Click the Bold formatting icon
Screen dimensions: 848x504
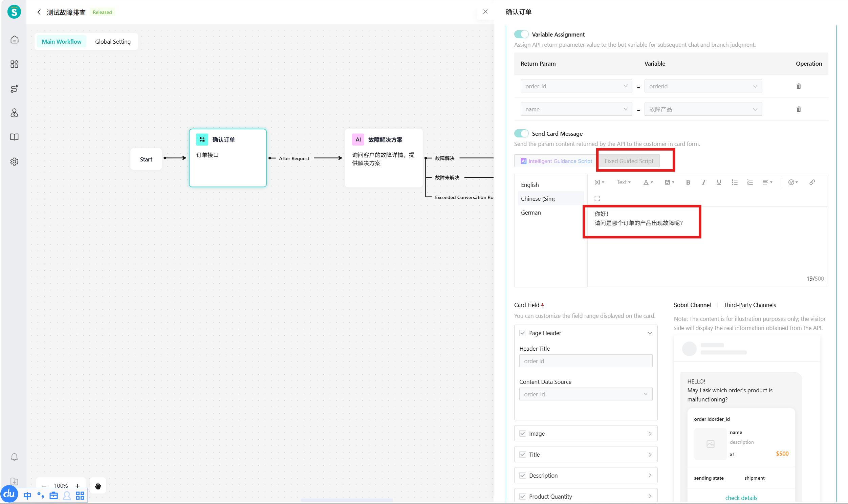[688, 182]
